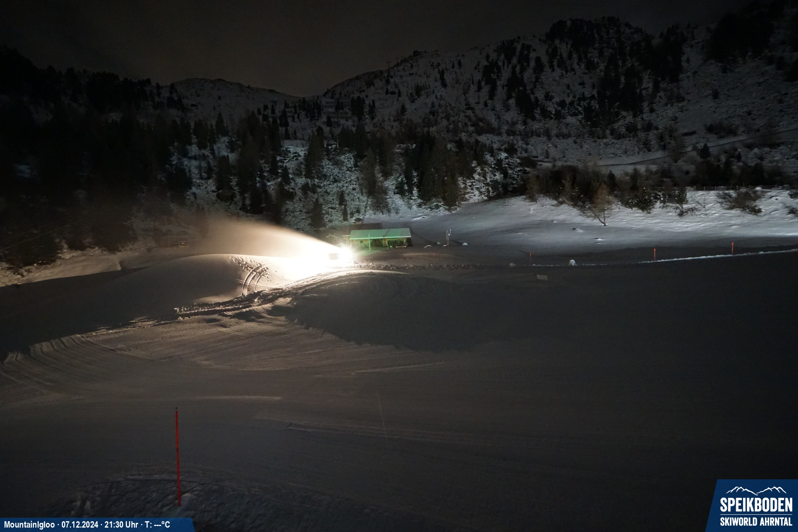Click the SKIWORLD AHRNTAL tagline text

coord(756,521)
